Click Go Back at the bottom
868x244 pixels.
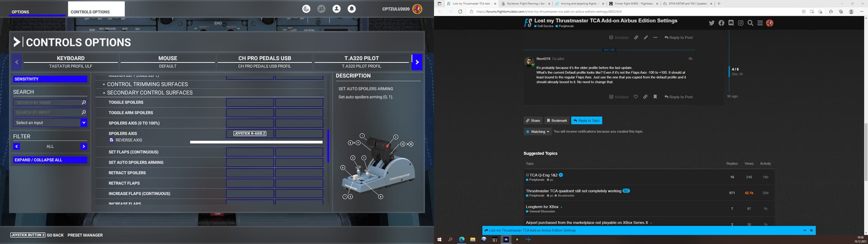point(55,235)
